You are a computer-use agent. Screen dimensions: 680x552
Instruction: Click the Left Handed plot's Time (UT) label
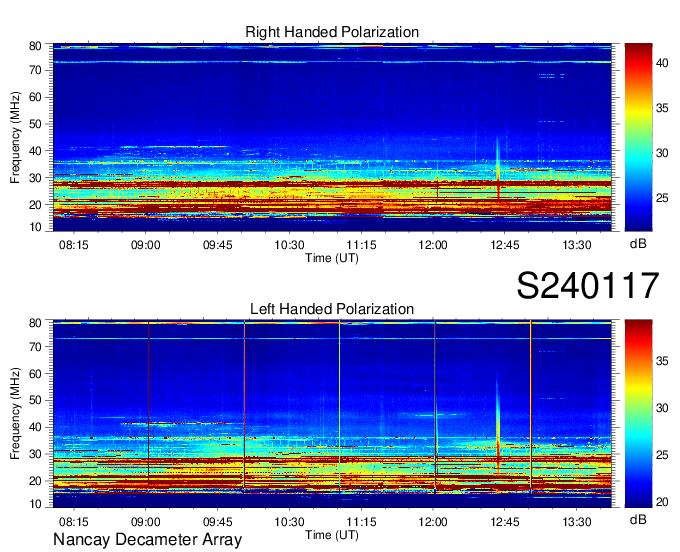332,535
